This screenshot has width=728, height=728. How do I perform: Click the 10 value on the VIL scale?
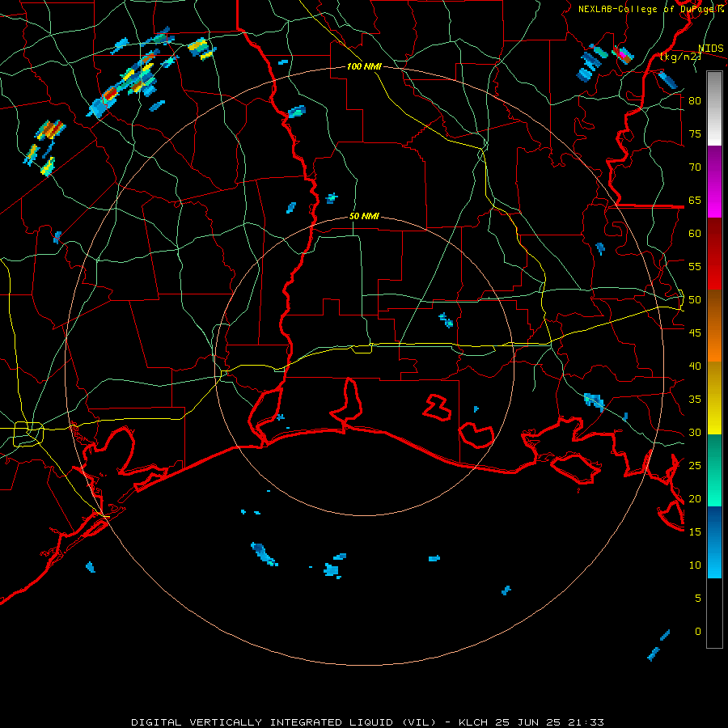695,565
